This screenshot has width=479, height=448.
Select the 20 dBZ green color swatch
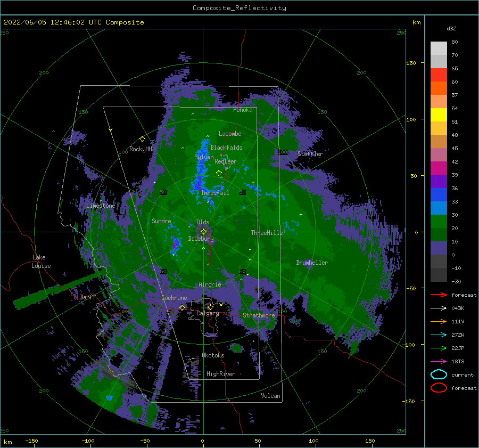coord(439,221)
